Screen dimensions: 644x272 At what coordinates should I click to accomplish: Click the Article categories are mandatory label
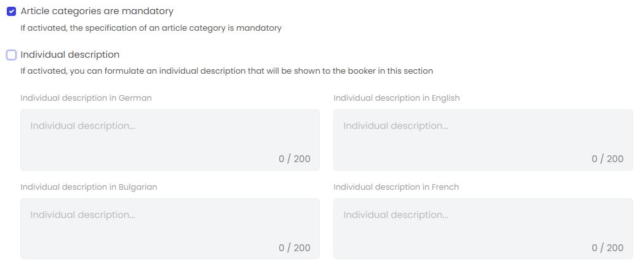click(x=97, y=11)
